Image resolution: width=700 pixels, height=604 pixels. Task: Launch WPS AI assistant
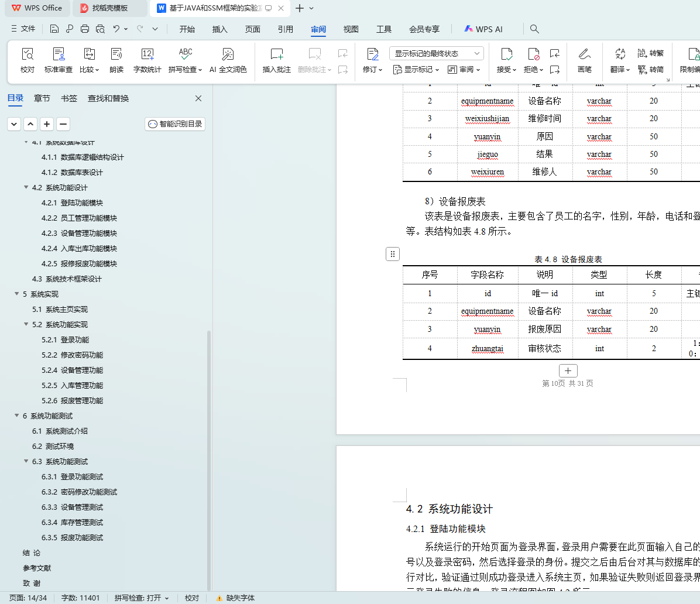point(483,29)
